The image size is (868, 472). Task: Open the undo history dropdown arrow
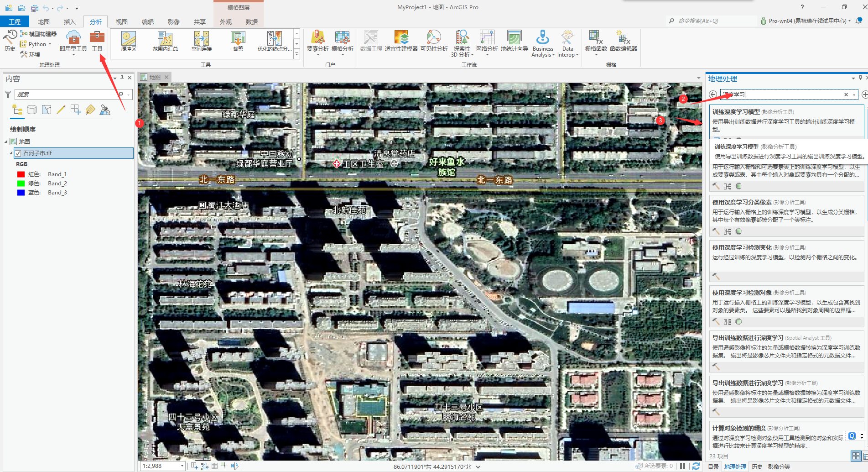52,8
